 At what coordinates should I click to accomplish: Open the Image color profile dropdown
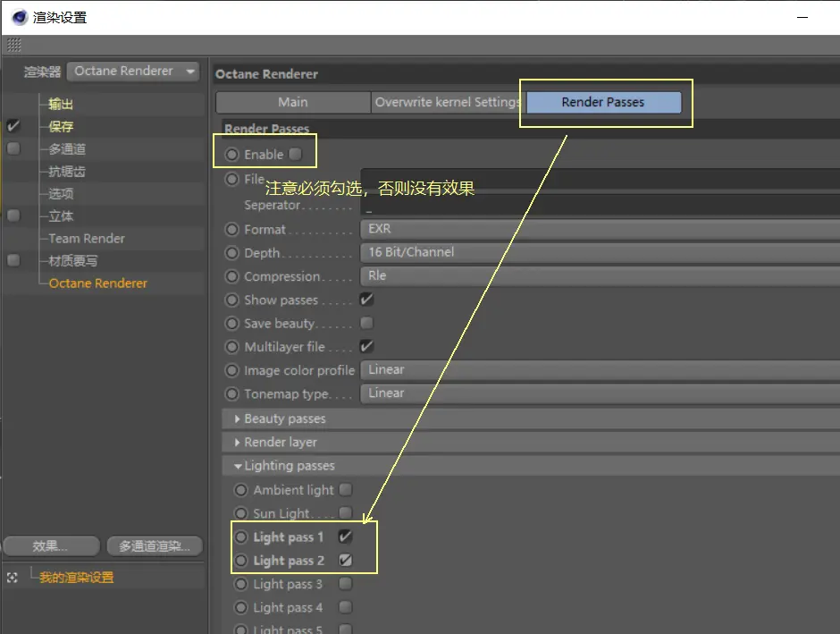click(x=600, y=370)
